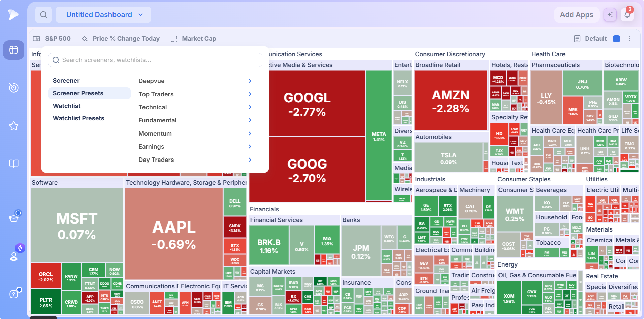The height and width of the screenshot is (319, 644).
Task: Click the PLTR heatmap tile
Action: pos(45,302)
